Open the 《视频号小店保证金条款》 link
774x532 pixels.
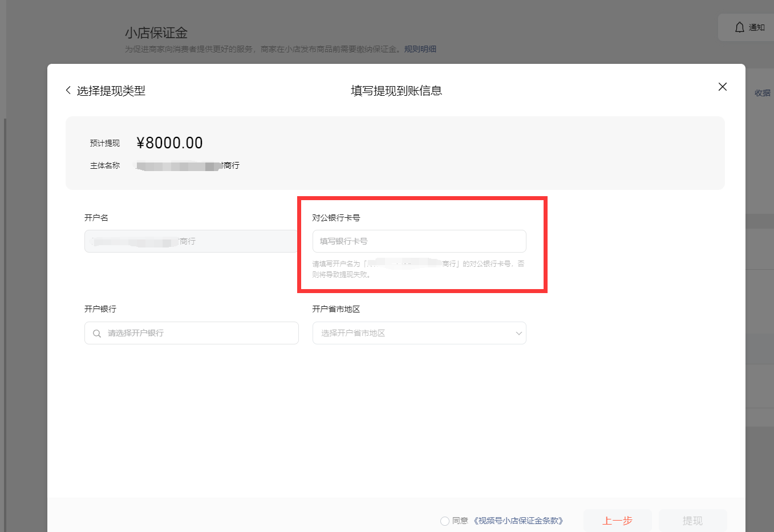click(518, 521)
